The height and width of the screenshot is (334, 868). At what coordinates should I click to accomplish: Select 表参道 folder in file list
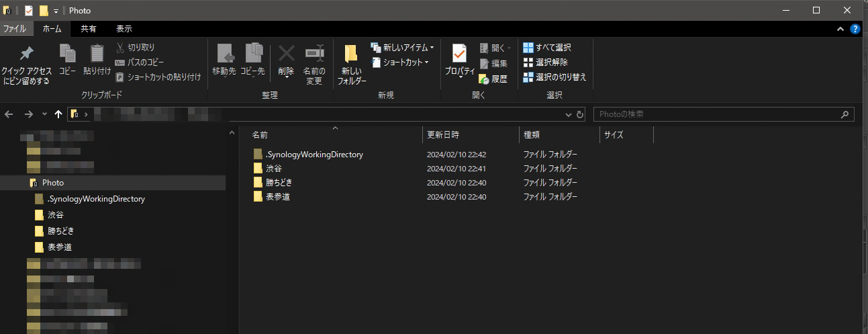[273, 197]
